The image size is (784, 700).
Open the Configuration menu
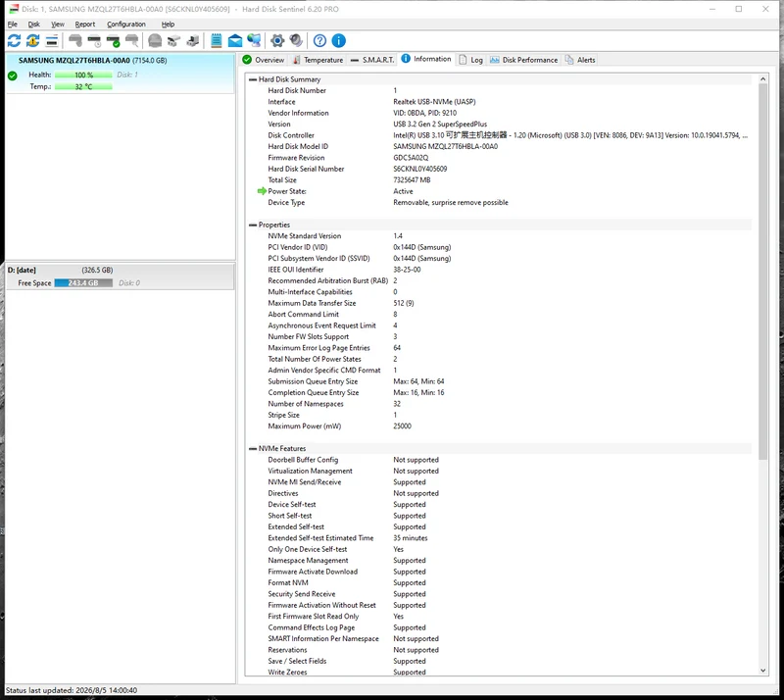[126, 24]
